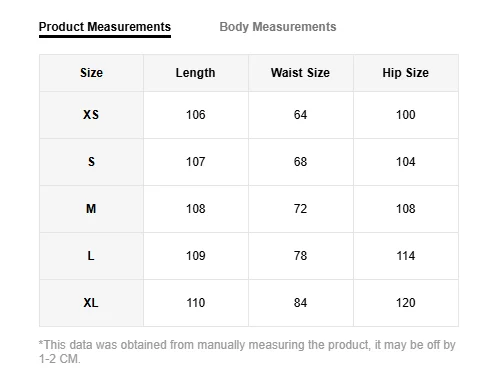Select the XS size row label

click(x=91, y=115)
